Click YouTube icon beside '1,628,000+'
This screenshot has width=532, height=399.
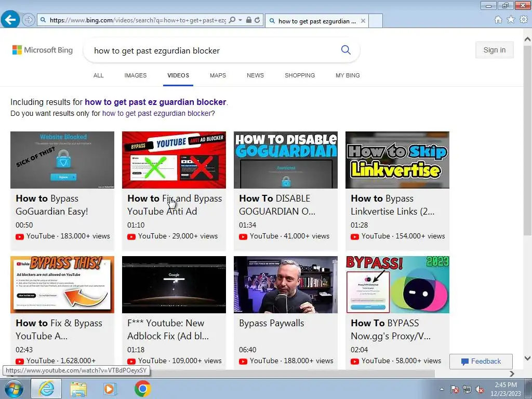(x=20, y=362)
